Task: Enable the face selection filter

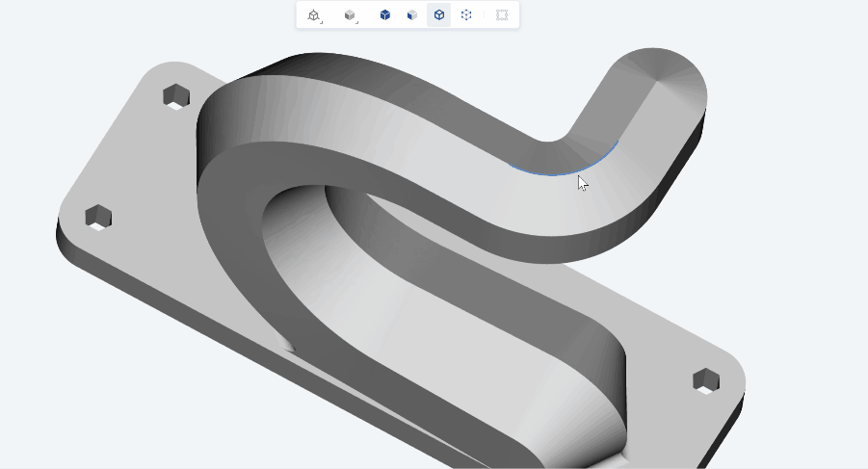Action: 412,15
